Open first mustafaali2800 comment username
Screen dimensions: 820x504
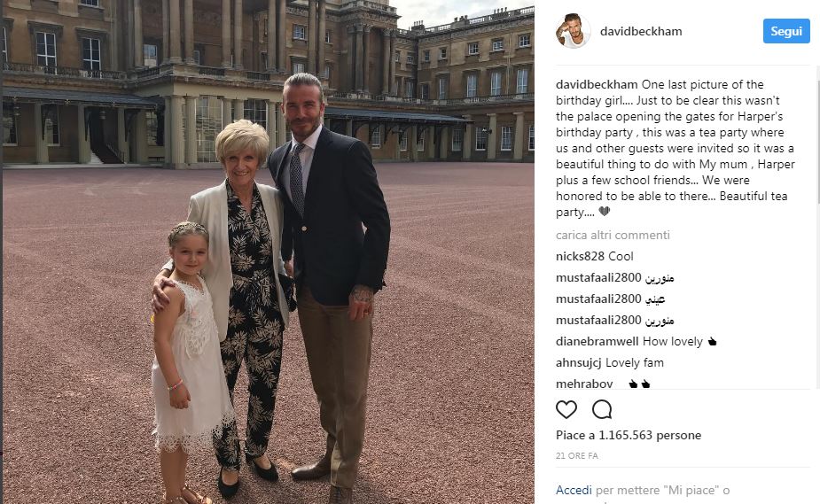[x=598, y=278]
